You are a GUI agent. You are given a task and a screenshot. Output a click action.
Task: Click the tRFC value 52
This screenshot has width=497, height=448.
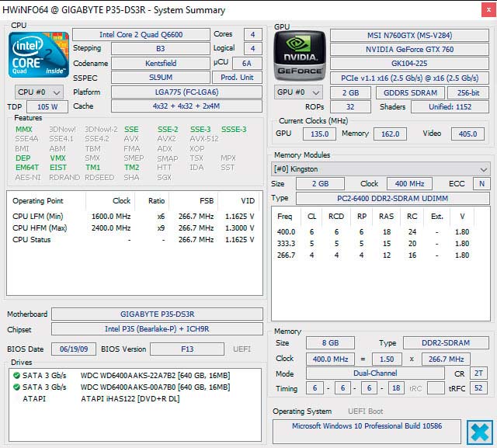478,388
